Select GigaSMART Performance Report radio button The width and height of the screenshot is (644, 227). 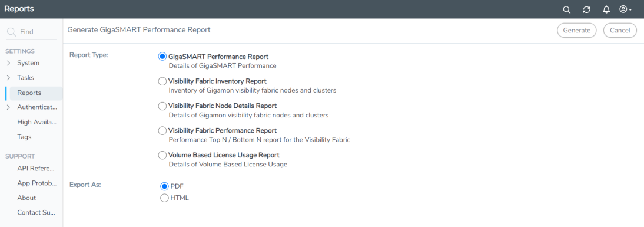tap(162, 57)
